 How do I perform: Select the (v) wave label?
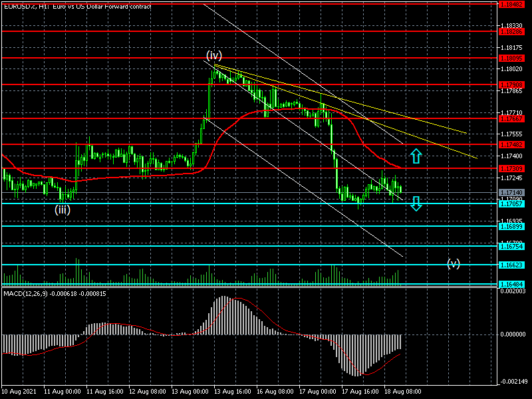(x=454, y=263)
